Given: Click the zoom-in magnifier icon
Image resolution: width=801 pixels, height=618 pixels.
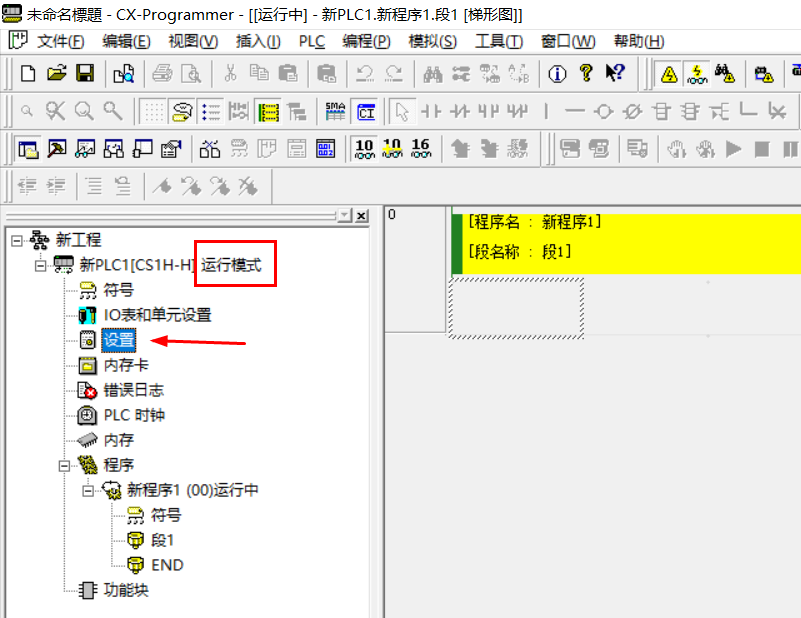Looking at the screenshot, I should tap(27, 111).
